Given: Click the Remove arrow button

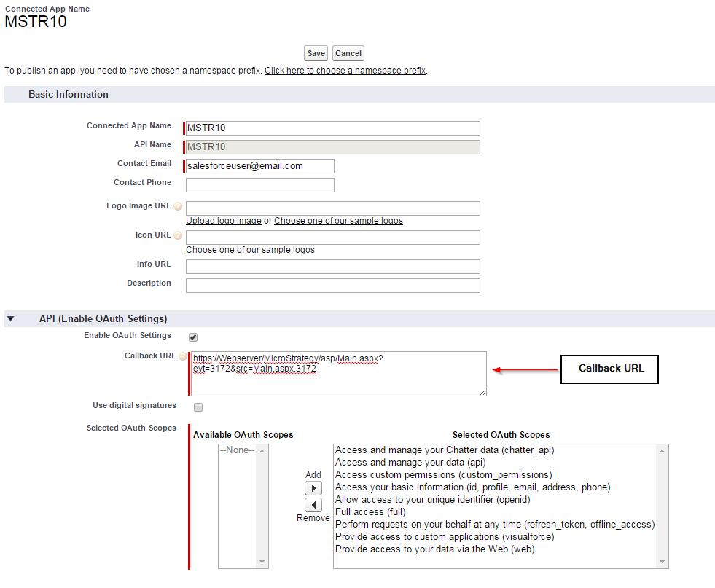Looking at the screenshot, I should [x=313, y=505].
